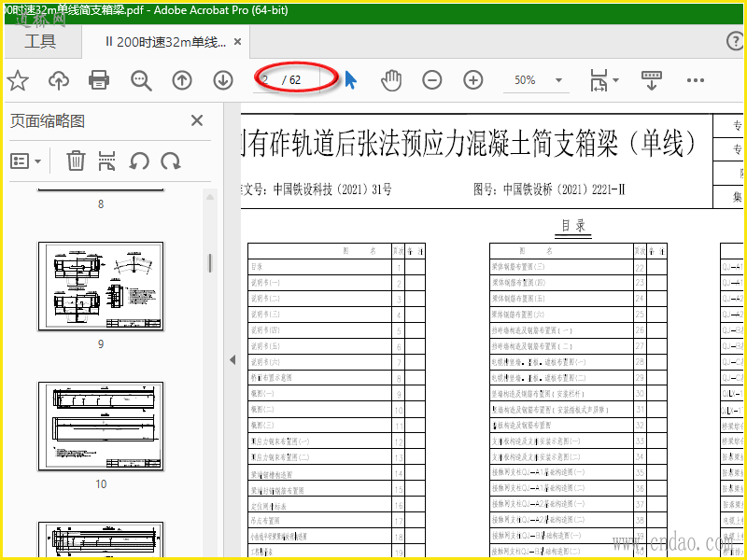Zoom out with the minus circle button
Image resolution: width=747 pixels, height=560 pixels.
pyautogui.click(x=432, y=80)
